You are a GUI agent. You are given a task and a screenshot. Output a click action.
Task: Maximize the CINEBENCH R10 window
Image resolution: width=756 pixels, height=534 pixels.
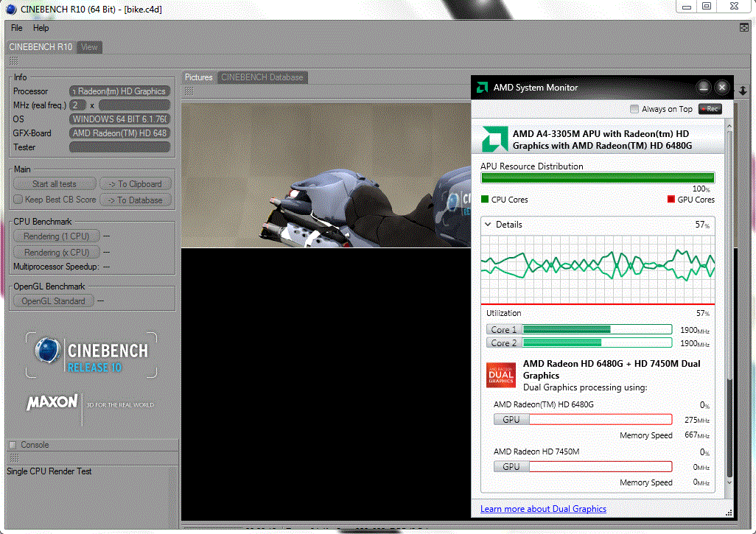[707, 7]
